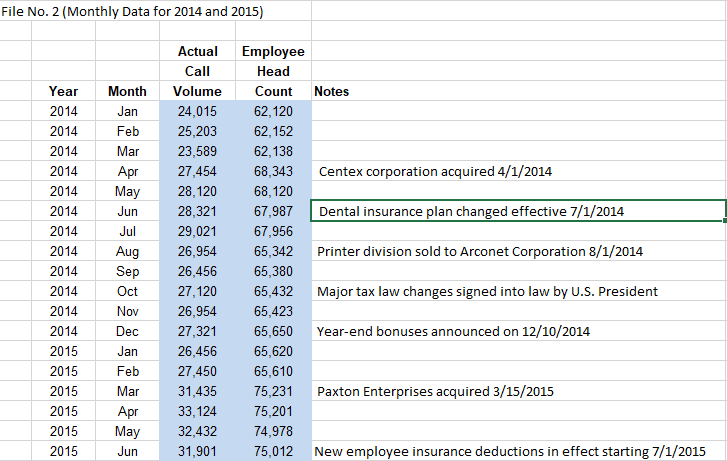This screenshot has height=461, width=727.
Task: Click the "Actual" header cell
Action: click(197, 51)
